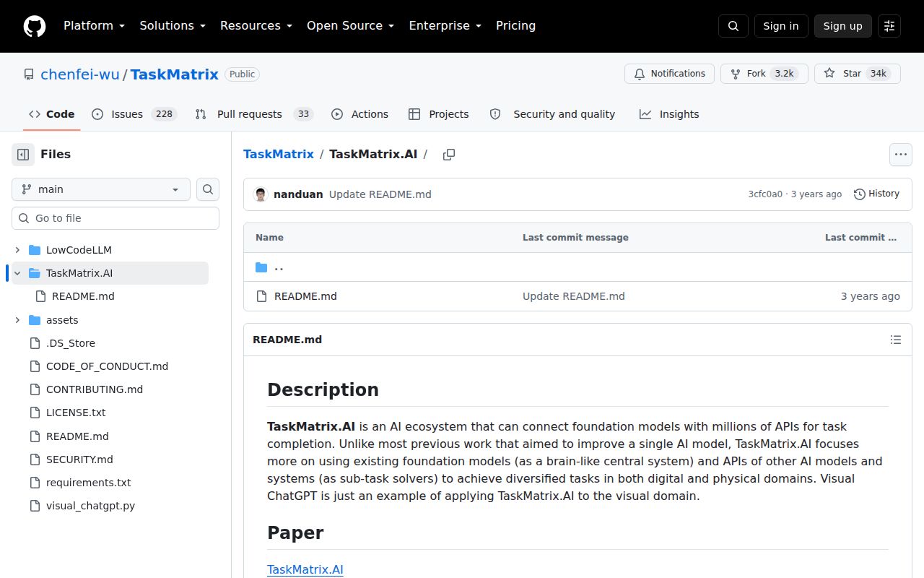Open the Projects tab

pos(439,114)
